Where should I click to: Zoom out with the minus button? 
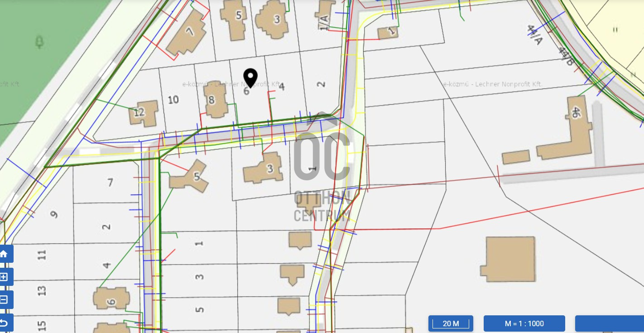[x=5, y=299]
